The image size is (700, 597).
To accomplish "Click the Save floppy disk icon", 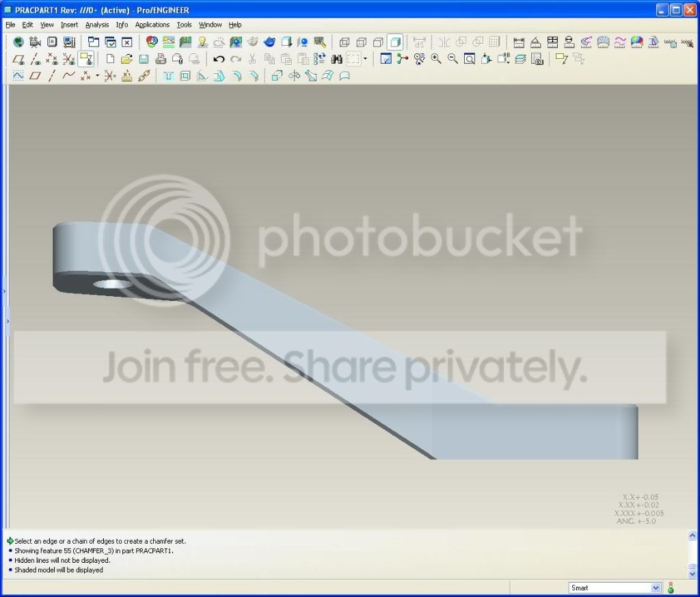I will tap(144, 59).
